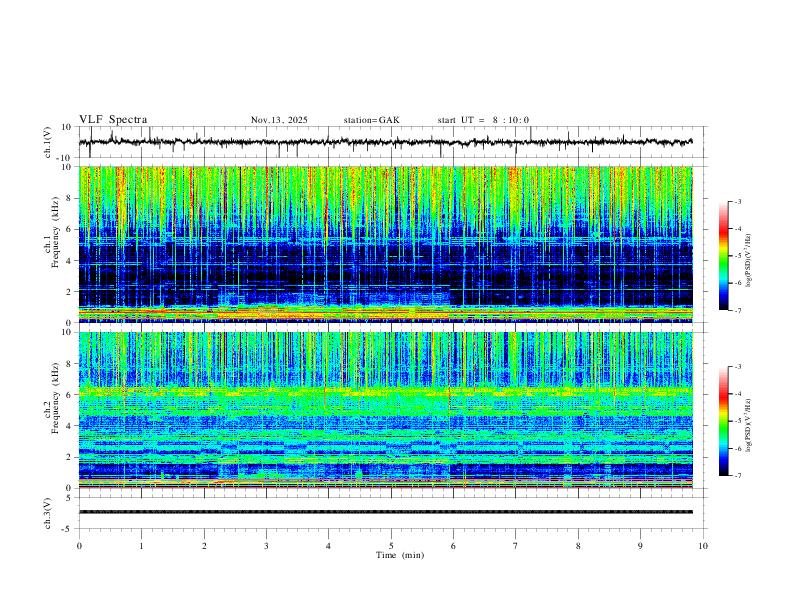Click the 'station=GAK' label
This screenshot has height=612, width=792.
(371, 120)
